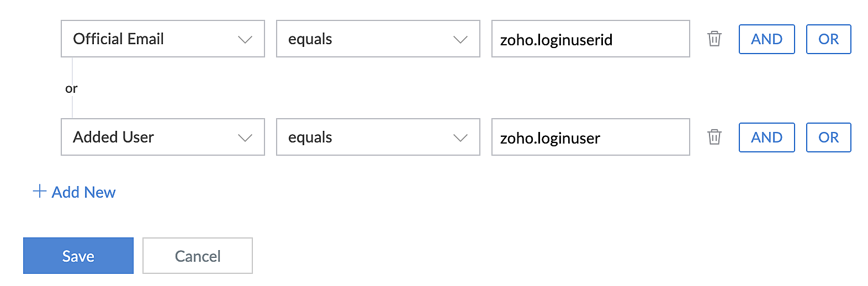Open the Added User field dropdown
The image size is (868, 286).
click(163, 137)
